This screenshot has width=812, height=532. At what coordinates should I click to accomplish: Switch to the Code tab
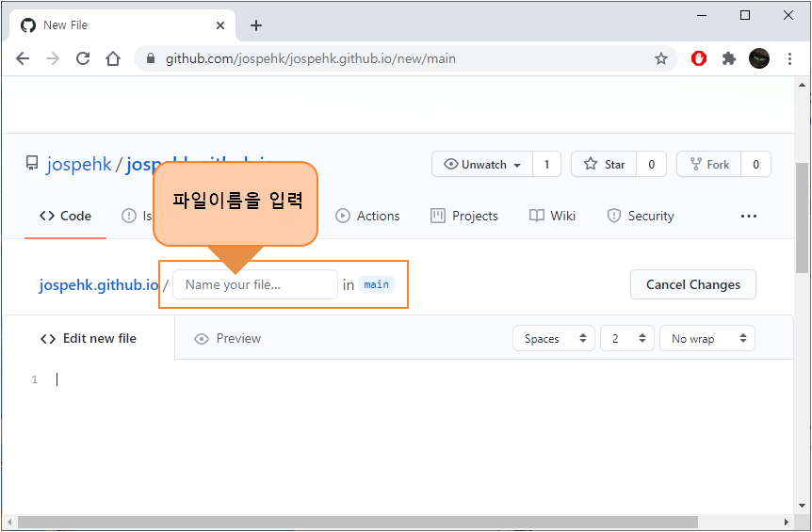[x=65, y=216]
